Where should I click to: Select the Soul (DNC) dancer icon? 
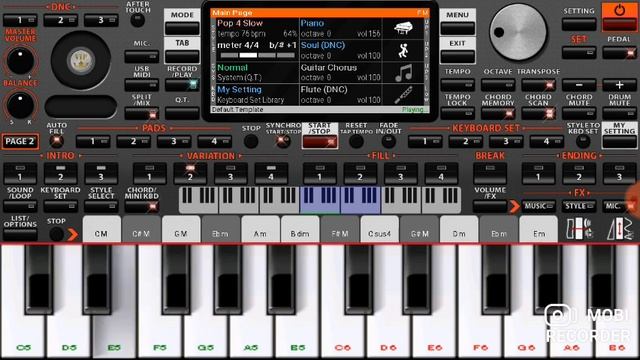(x=403, y=50)
